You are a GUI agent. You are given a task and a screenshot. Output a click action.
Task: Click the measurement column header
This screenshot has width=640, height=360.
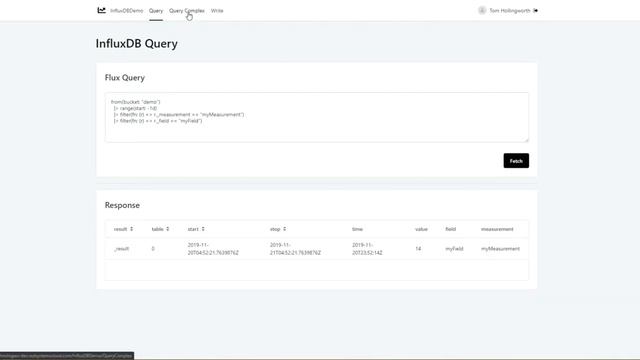[x=497, y=229]
